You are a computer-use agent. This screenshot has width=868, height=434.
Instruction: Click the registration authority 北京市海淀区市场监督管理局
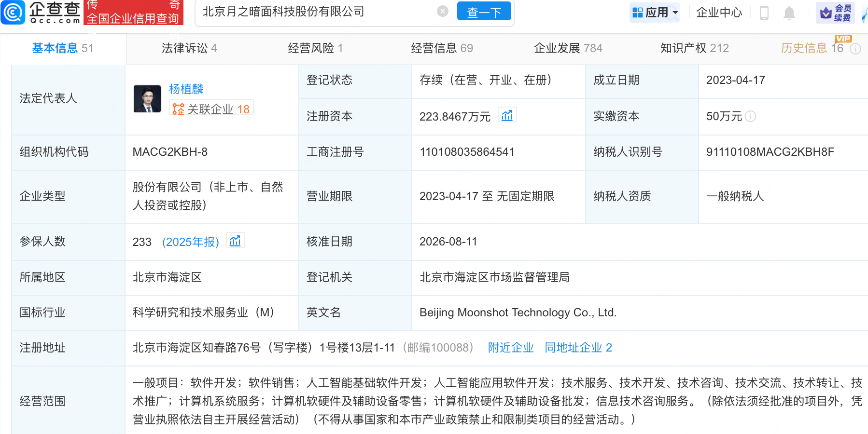tap(494, 277)
